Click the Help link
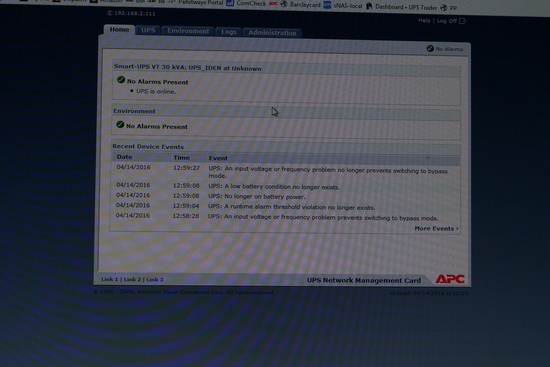Image resolution: width=550 pixels, height=367 pixels. point(424,20)
